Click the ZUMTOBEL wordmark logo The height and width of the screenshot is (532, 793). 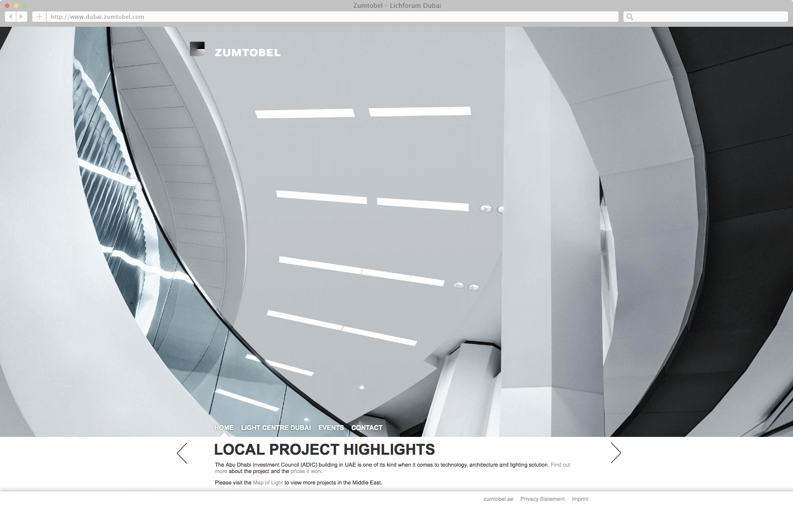coord(247,53)
